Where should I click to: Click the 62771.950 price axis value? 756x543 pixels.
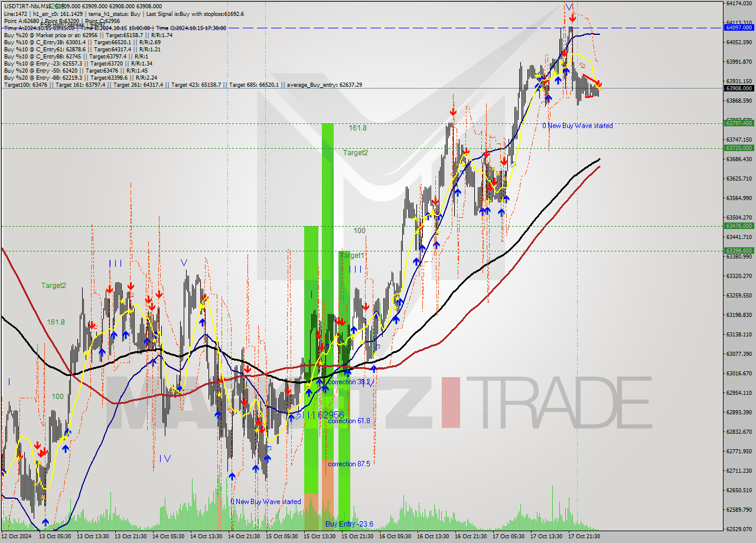click(739, 451)
